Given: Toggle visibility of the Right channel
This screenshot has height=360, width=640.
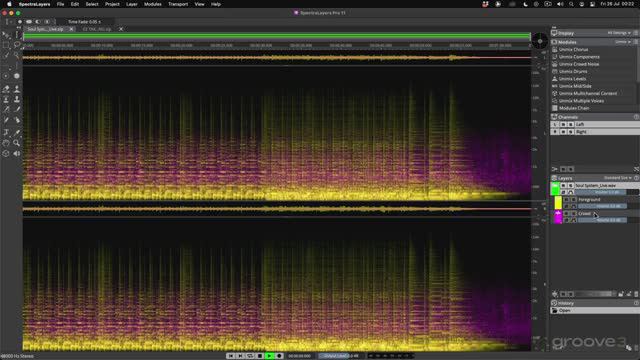Looking at the screenshot, I should point(563,132).
